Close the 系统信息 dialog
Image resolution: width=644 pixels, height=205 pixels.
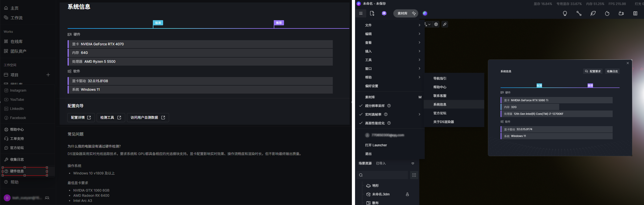628,63
